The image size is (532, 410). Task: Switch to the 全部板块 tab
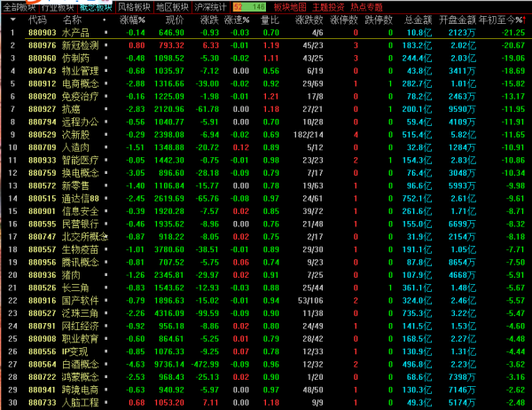pos(20,6)
